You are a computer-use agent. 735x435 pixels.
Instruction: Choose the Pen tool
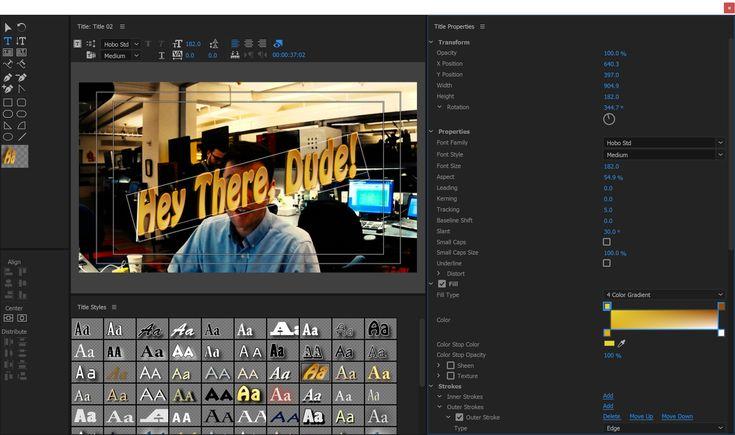click(8, 77)
